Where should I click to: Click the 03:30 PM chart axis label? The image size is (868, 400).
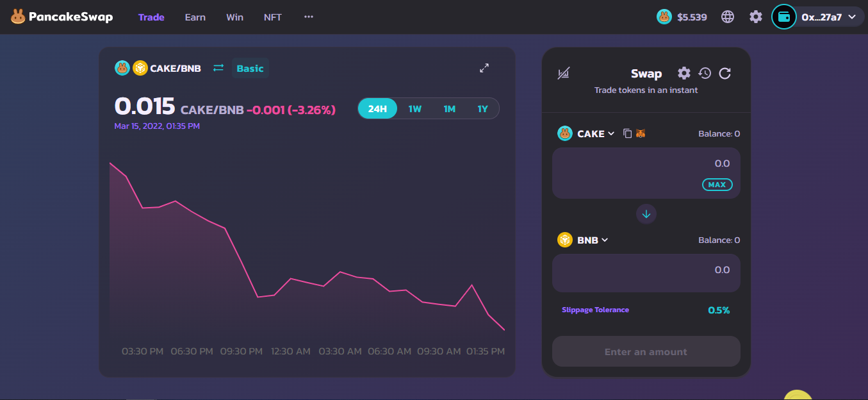[143, 351]
